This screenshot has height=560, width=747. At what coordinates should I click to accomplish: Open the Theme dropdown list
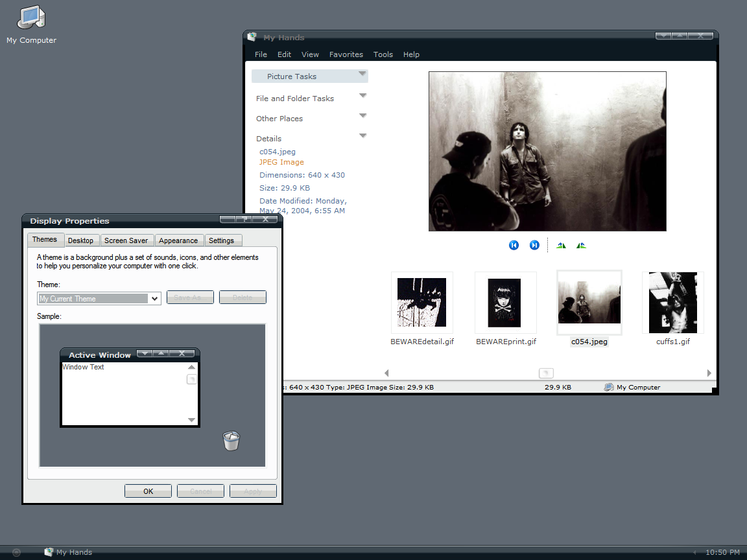tap(154, 299)
